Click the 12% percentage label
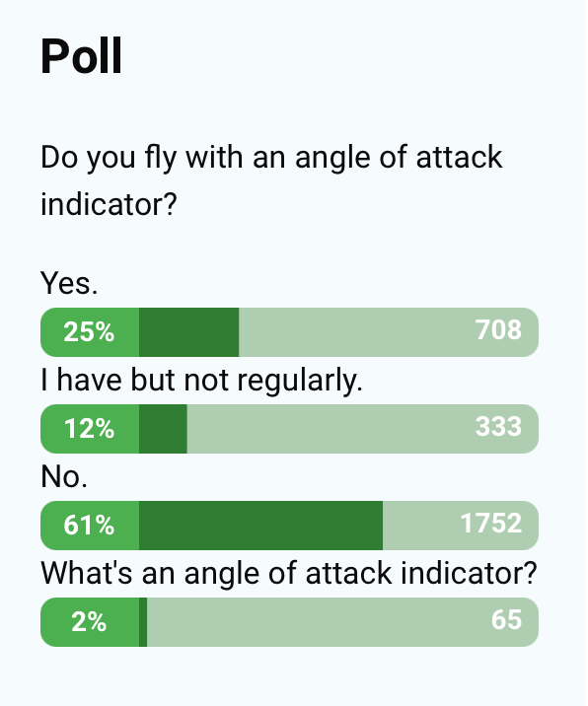The height and width of the screenshot is (706, 588). 89,429
